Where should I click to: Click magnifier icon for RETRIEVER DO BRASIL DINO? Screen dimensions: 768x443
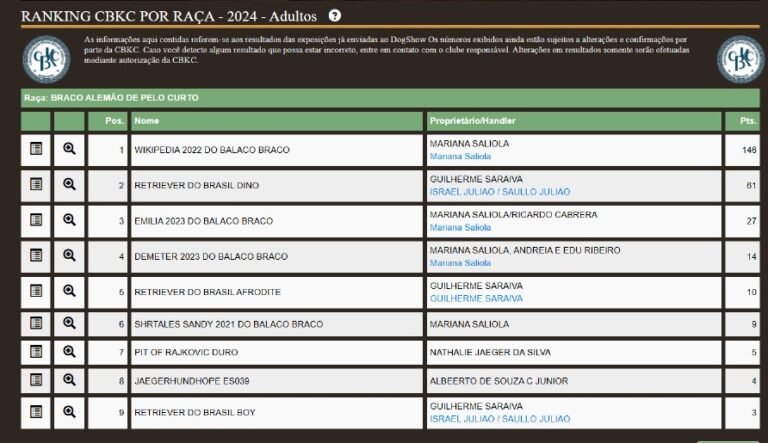pyautogui.click(x=69, y=184)
